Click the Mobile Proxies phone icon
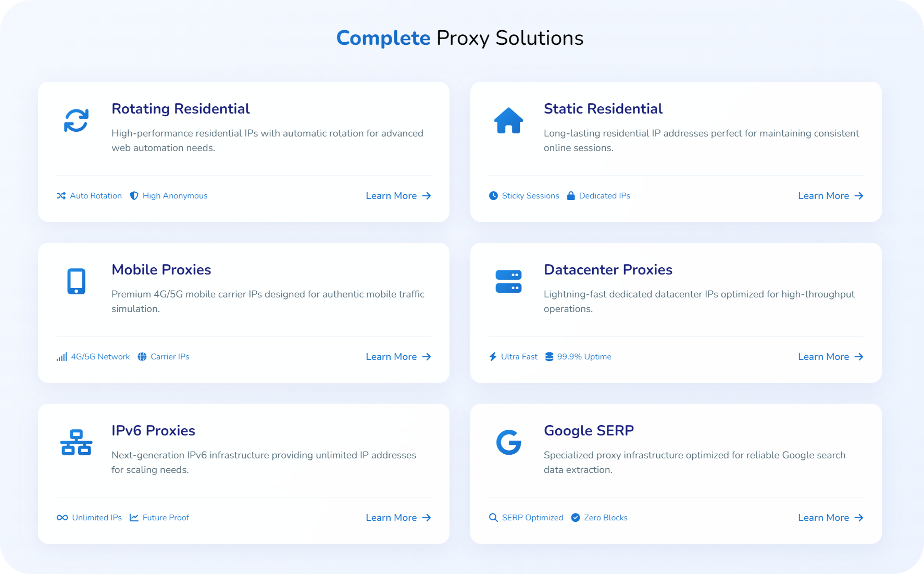 (x=76, y=281)
